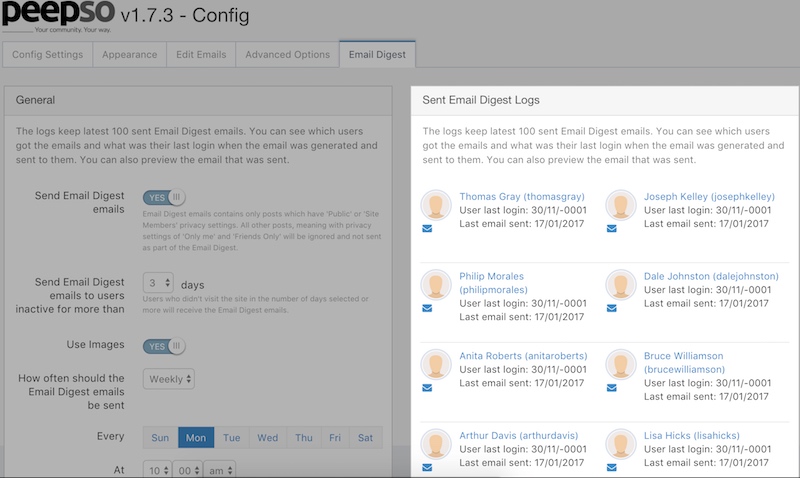
Task: Select Mon as the digest day
Action: (x=196, y=438)
